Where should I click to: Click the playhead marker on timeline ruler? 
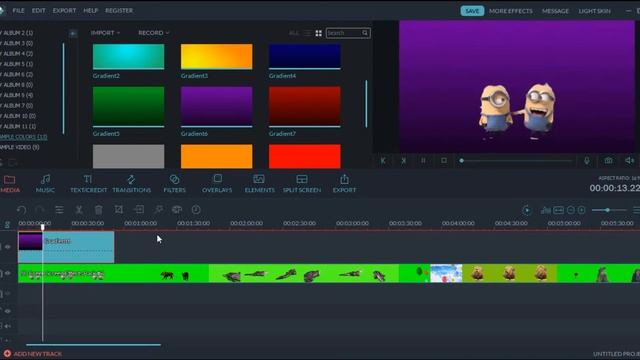tap(42, 227)
